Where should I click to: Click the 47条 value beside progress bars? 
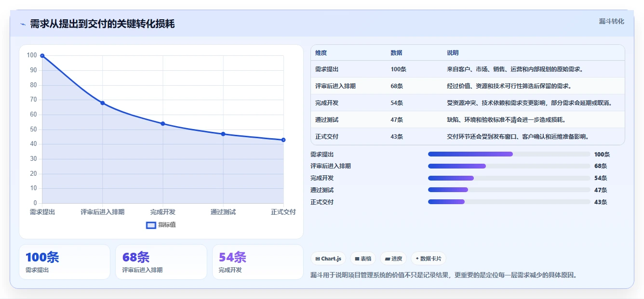(601, 190)
